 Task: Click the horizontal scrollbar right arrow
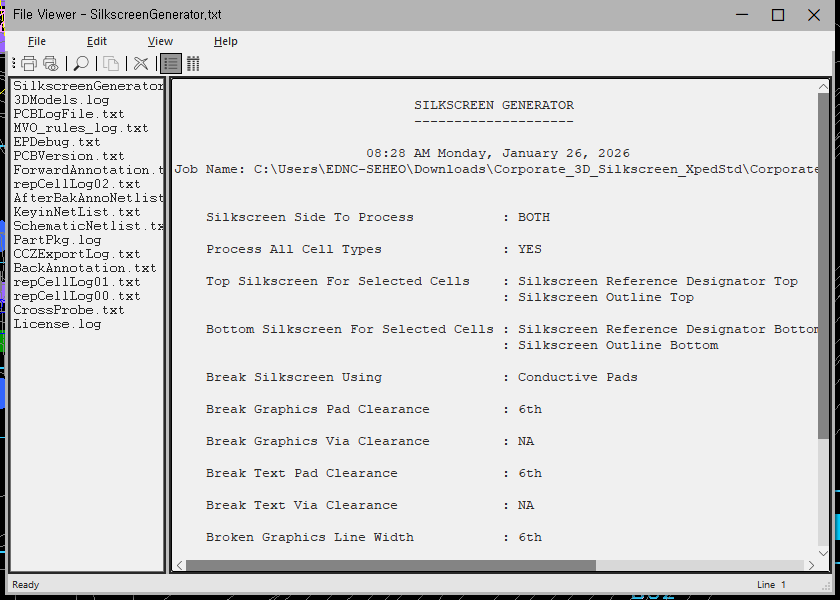click(809, 566)
